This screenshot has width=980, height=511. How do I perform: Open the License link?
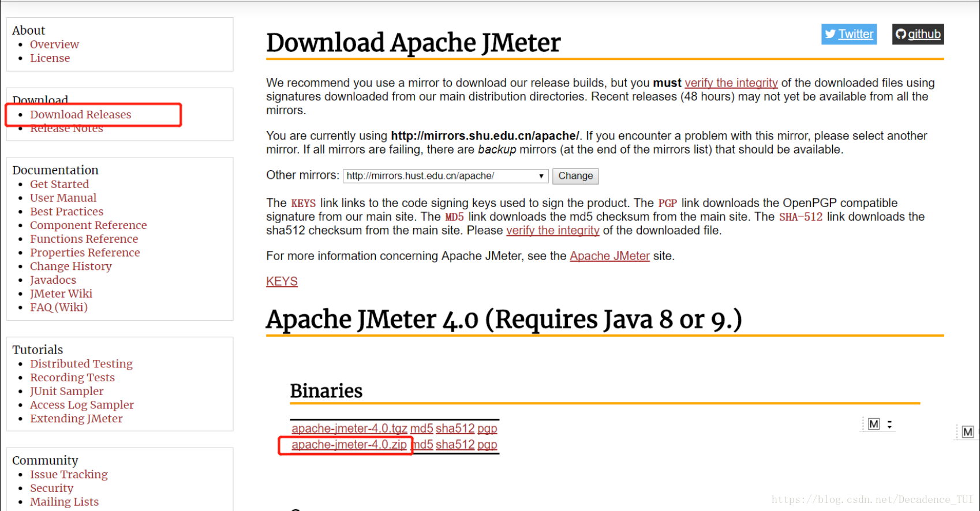pos(50,58)
